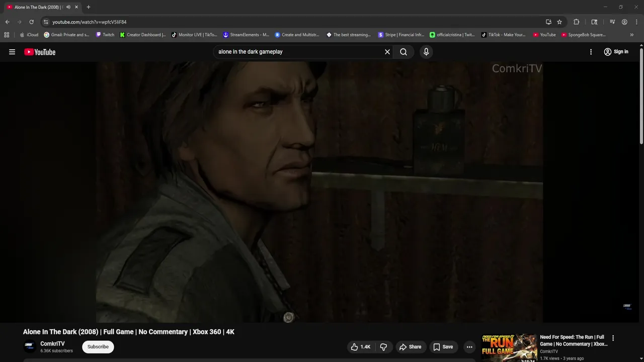
Task: Start voice search with the microphone
Action: [426, 52]
